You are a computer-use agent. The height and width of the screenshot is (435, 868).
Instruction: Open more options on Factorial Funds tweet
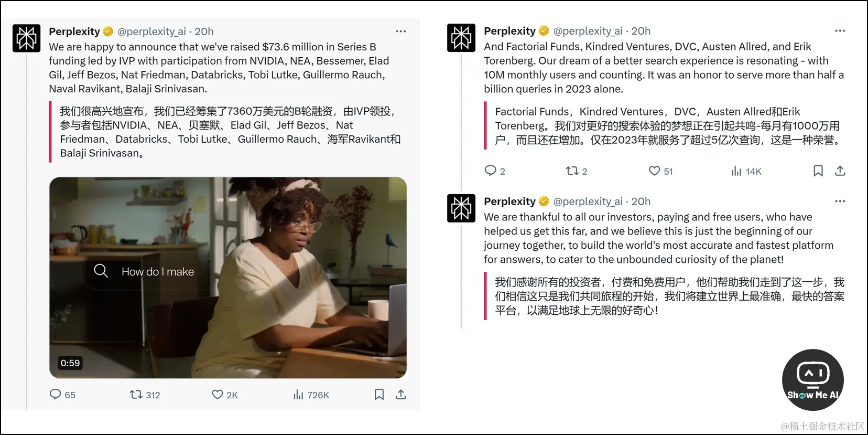click(840, 31)
